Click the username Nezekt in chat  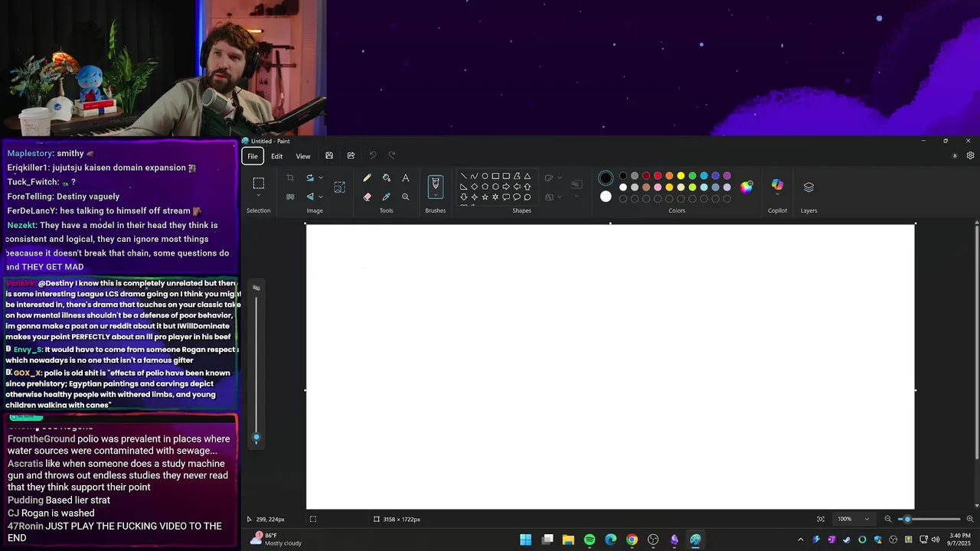[x=21, y=226]
